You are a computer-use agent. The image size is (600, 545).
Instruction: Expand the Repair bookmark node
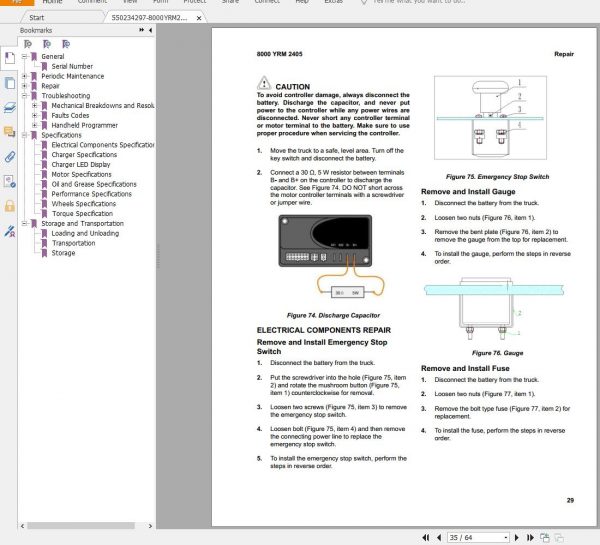(x=25, y=86)
